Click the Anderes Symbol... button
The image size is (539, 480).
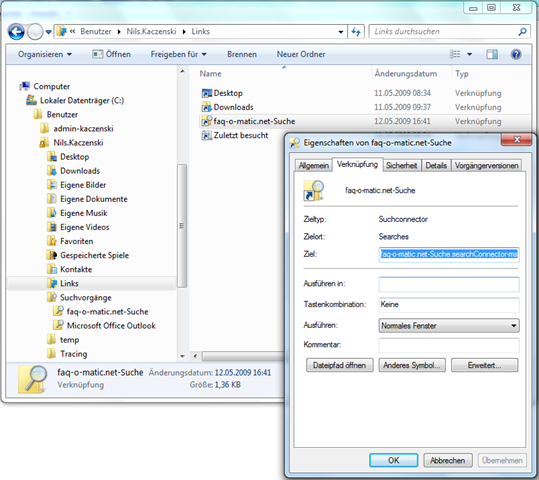click(x=412, y=366)
